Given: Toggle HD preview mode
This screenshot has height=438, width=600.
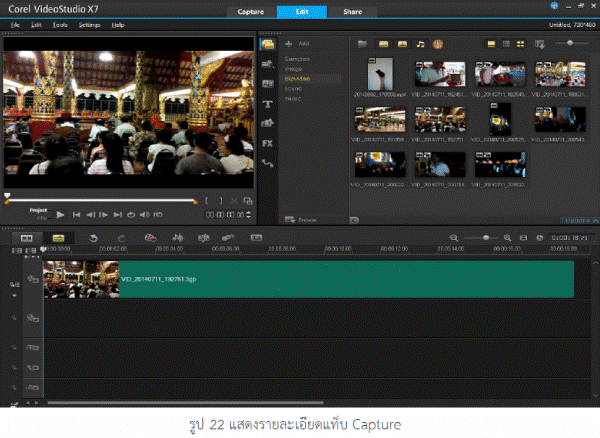Looking at the screenshot, I should tap(158, 215).
